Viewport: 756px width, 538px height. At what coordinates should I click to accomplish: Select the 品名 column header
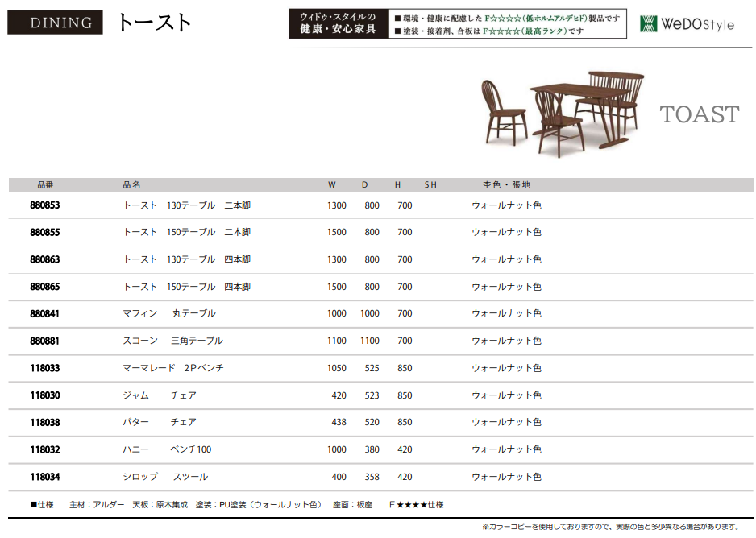coord(131,185)
